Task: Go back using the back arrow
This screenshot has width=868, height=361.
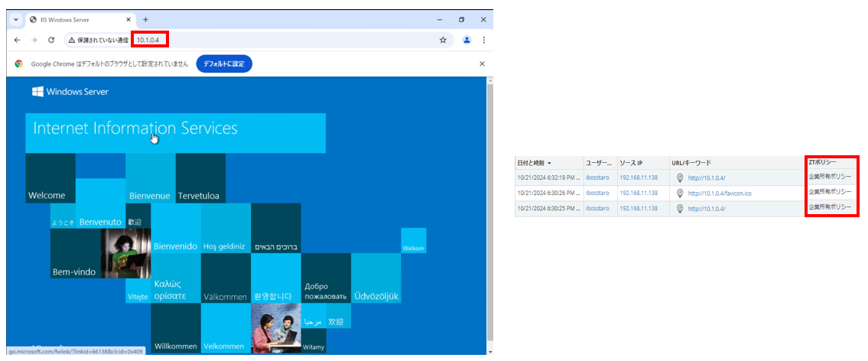Action: [17, 40]
